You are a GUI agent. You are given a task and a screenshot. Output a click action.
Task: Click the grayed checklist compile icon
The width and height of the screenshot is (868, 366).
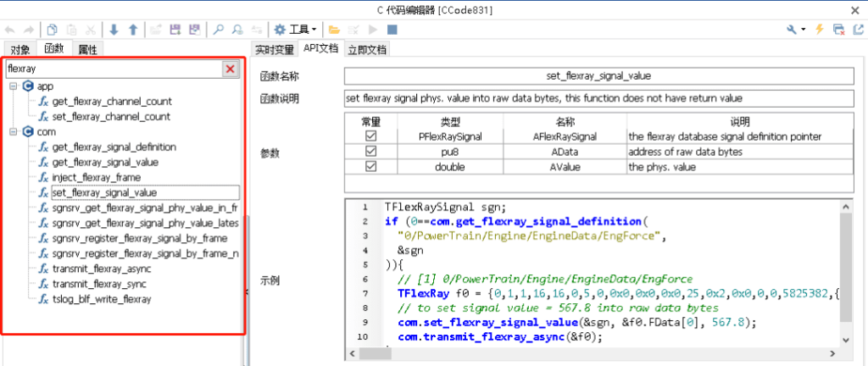pyautogui.click(x=353, y=30)
